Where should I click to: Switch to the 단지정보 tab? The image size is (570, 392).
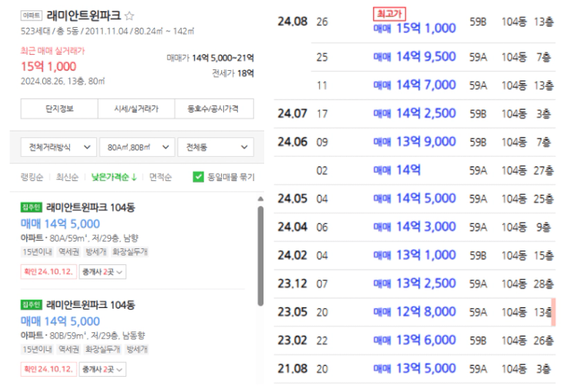point(59,109)
